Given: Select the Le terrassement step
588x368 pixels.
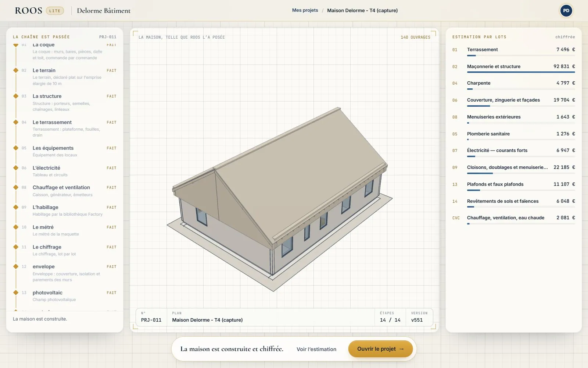Looking at the screenshot, I should click(x=65, y=128).
